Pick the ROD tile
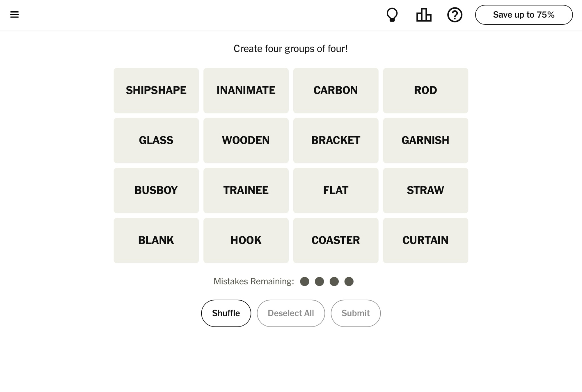 tap(425, 91)
